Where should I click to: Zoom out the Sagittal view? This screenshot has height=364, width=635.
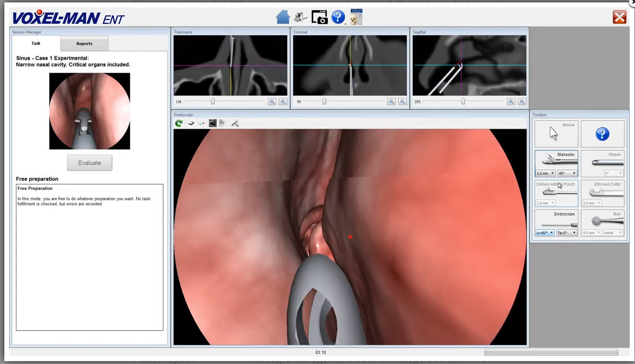[522, 102]
